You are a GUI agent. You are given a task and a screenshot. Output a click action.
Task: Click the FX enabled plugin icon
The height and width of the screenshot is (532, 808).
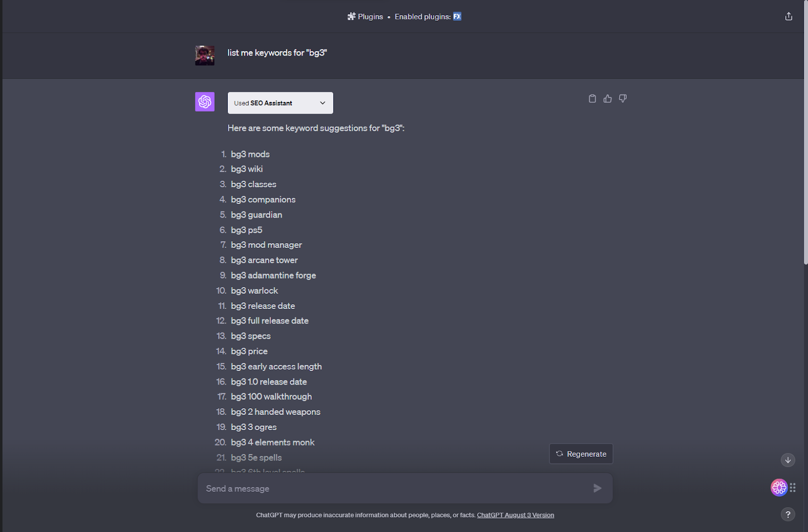pos(457,17)
